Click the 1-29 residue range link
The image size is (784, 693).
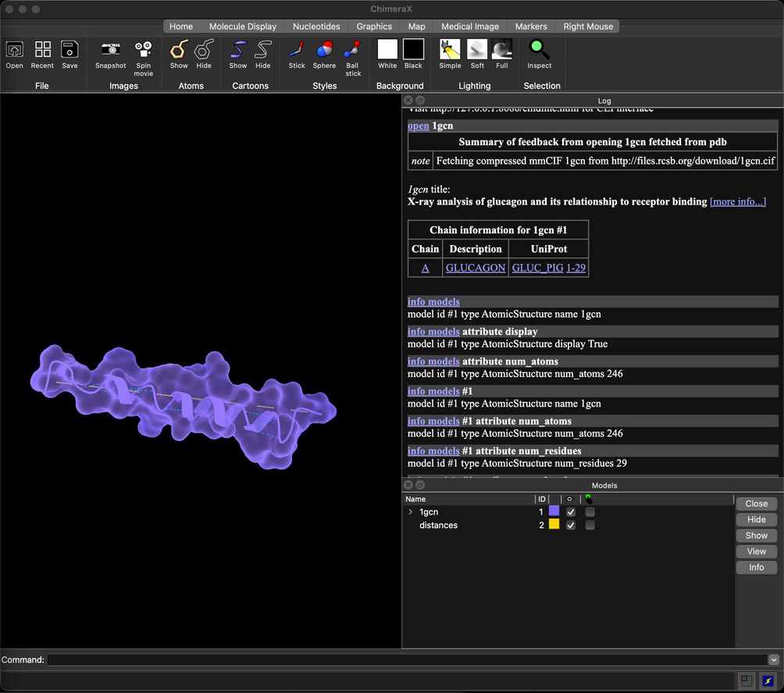point(576,268)
